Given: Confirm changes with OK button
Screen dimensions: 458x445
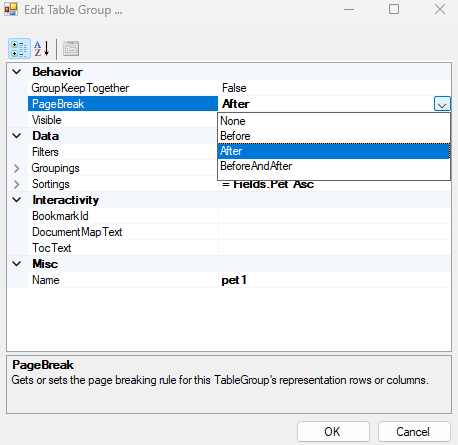Looking at the screenshot, I should [x=333, y=432].
